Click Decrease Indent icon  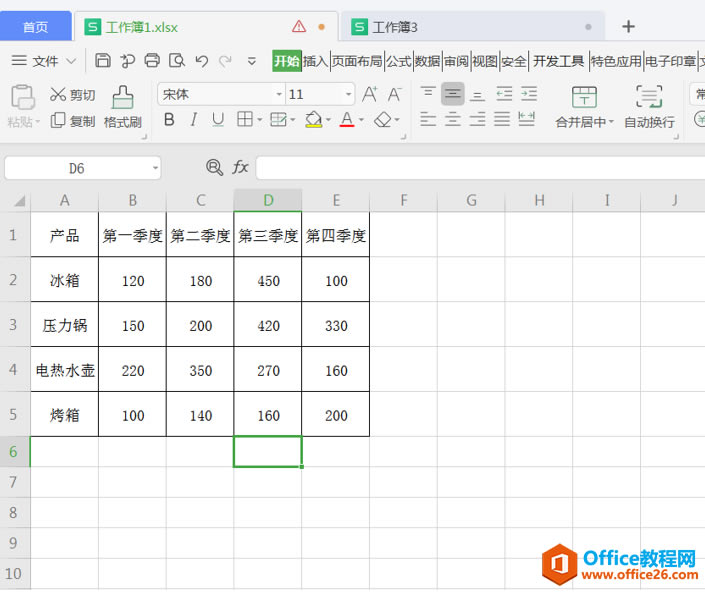504,93
